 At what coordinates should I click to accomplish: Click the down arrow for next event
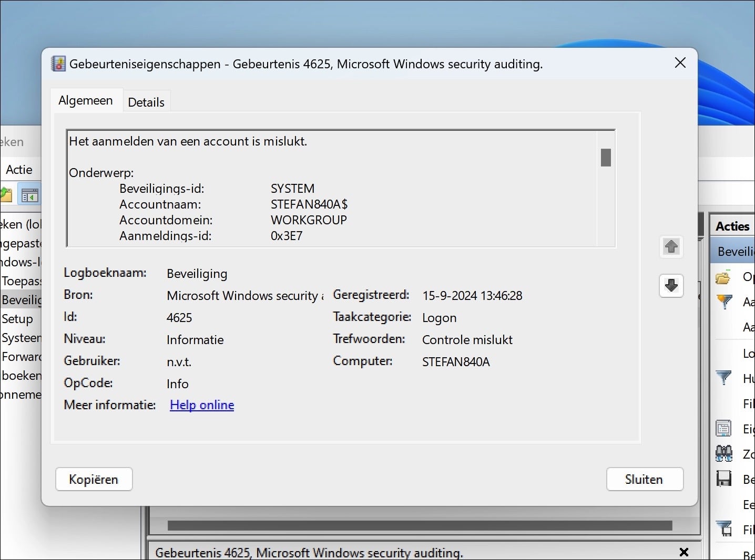pos(671,286)
